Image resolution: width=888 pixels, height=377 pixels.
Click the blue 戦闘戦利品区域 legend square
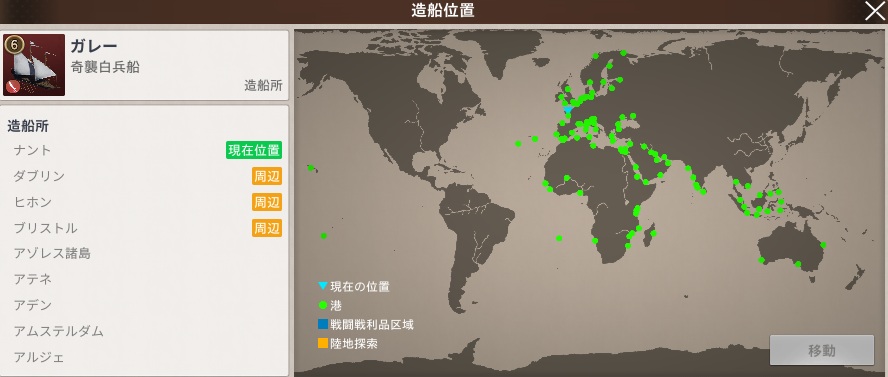[x=323, y=324]
